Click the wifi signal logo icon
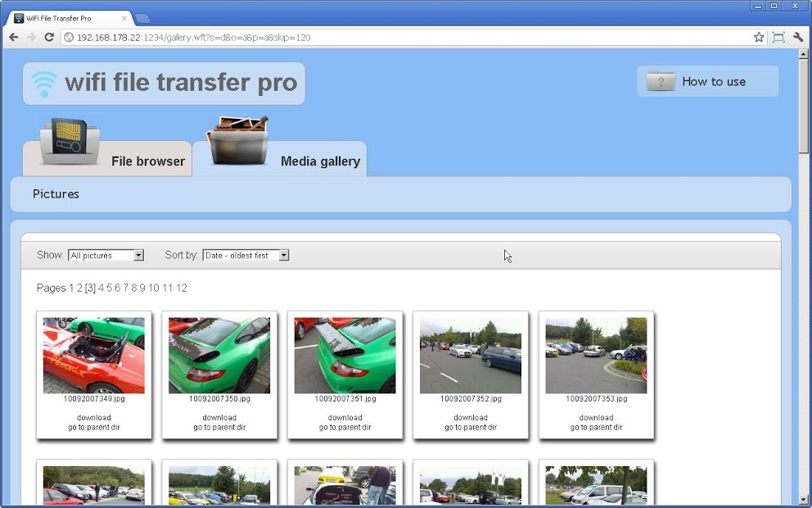Image resolution: width=812 pixels, height=508 pixels. pyautogui.click(x=44, y=84)
